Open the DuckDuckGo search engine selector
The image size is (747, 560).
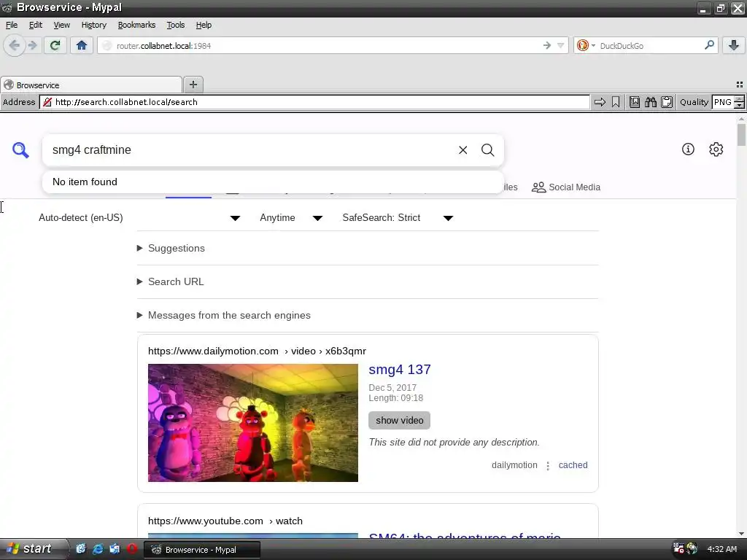tap(586, 46)
